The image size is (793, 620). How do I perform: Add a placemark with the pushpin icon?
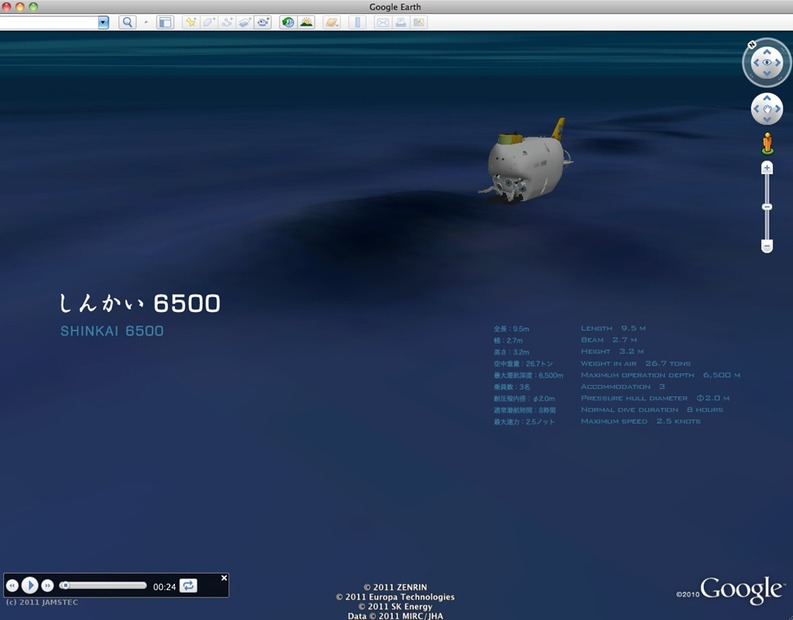(x=191, y=22)
